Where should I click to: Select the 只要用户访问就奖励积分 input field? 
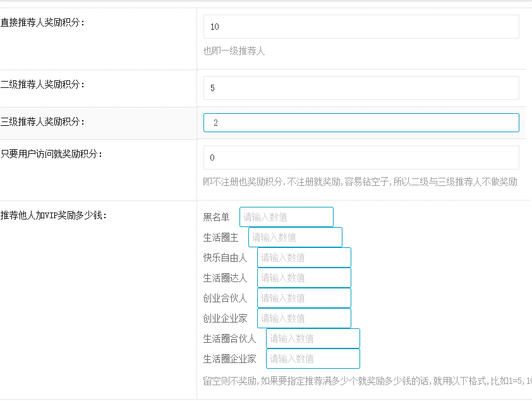tap(361, 157)
